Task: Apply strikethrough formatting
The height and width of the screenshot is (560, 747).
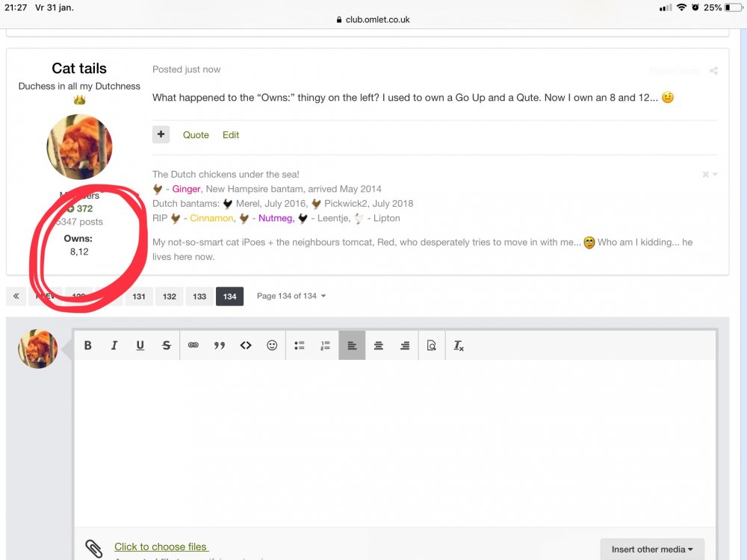Action: 166,345
